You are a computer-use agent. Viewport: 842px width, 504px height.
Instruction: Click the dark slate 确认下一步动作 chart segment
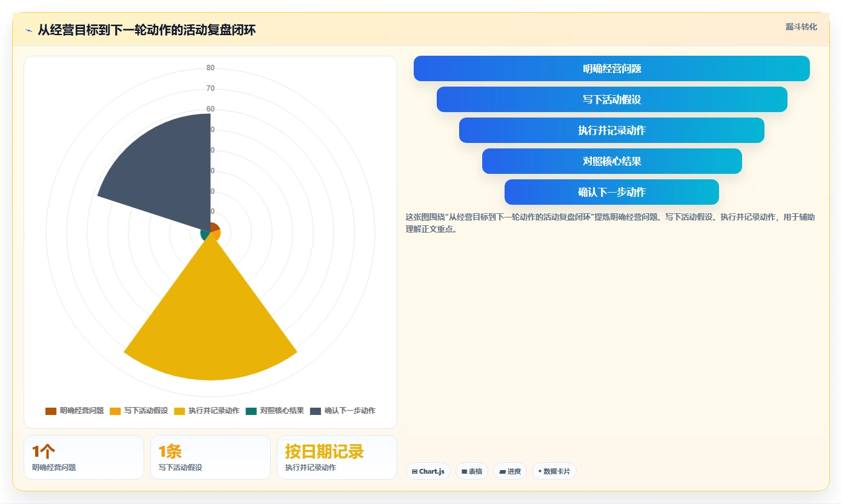(167, 173)
